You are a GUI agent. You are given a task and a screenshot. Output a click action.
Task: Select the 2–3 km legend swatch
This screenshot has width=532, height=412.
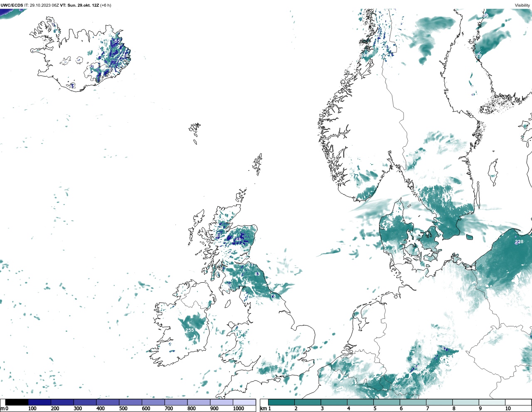308,402
